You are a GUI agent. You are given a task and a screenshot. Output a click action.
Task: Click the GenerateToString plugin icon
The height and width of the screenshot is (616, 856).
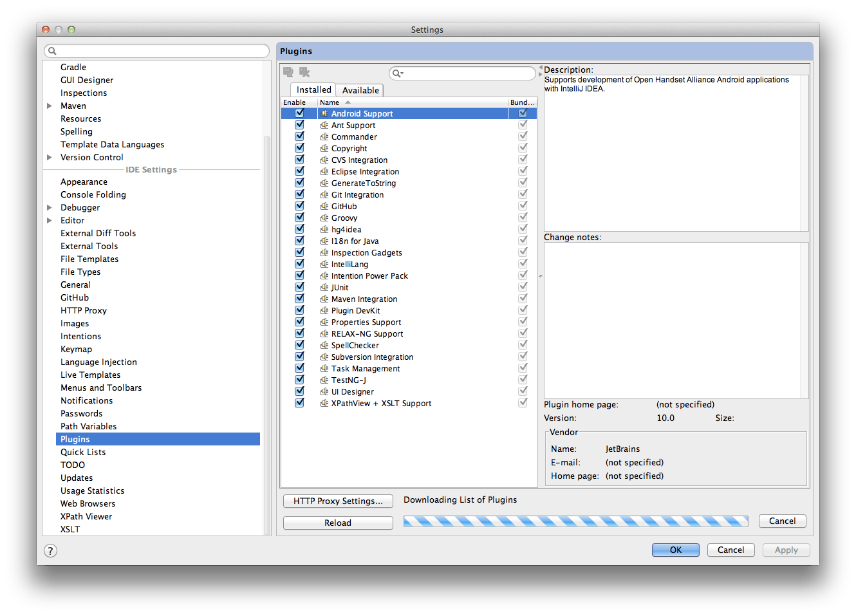324,183
